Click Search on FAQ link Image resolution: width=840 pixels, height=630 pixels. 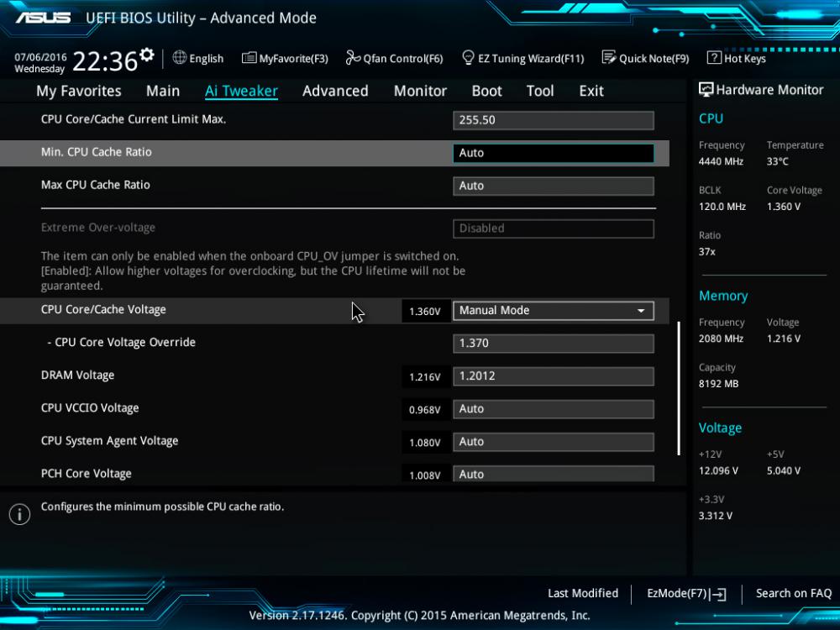click(x=793, y=594)
